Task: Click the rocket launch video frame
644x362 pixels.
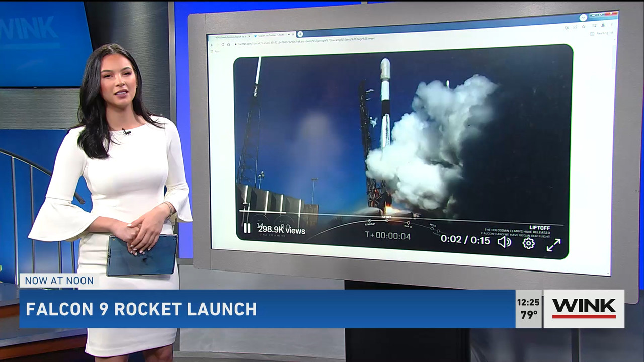Action: coord(404,151)
